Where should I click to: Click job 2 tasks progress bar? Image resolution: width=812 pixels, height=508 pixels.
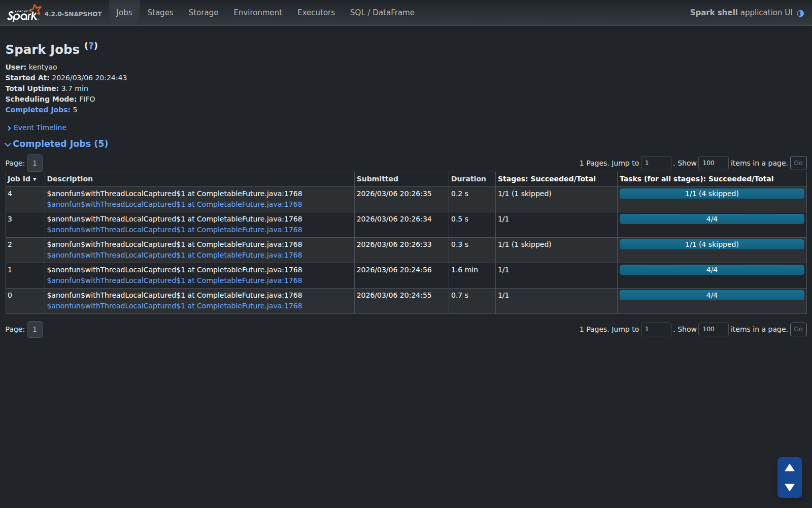point(712,244)
